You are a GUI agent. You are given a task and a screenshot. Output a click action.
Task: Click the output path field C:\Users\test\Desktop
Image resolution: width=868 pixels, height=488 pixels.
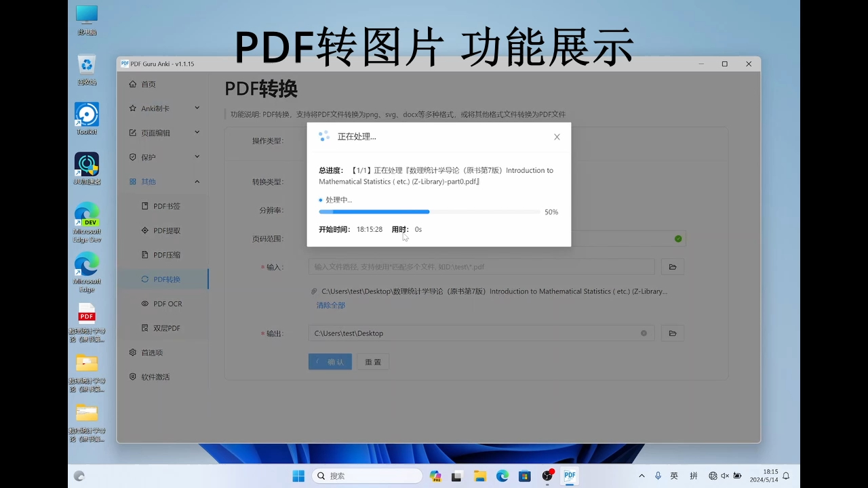click(481, 333)
